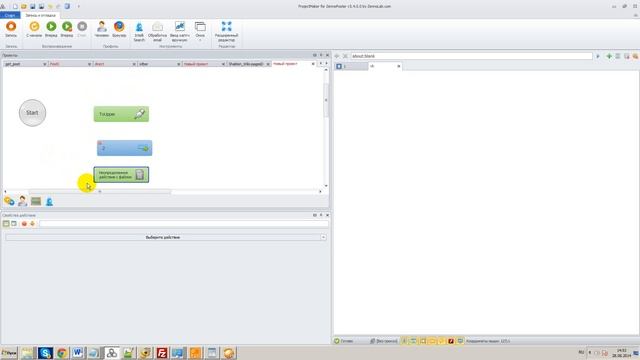Click the browser back arrow button
Viewport: 640px width, 360px height.
337,56
